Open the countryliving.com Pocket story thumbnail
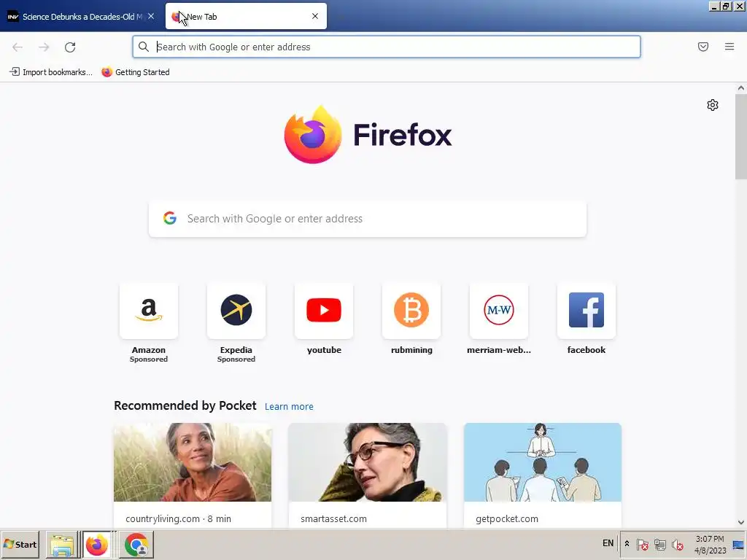Screen dimensions: 747x560 tap(193, 462)
